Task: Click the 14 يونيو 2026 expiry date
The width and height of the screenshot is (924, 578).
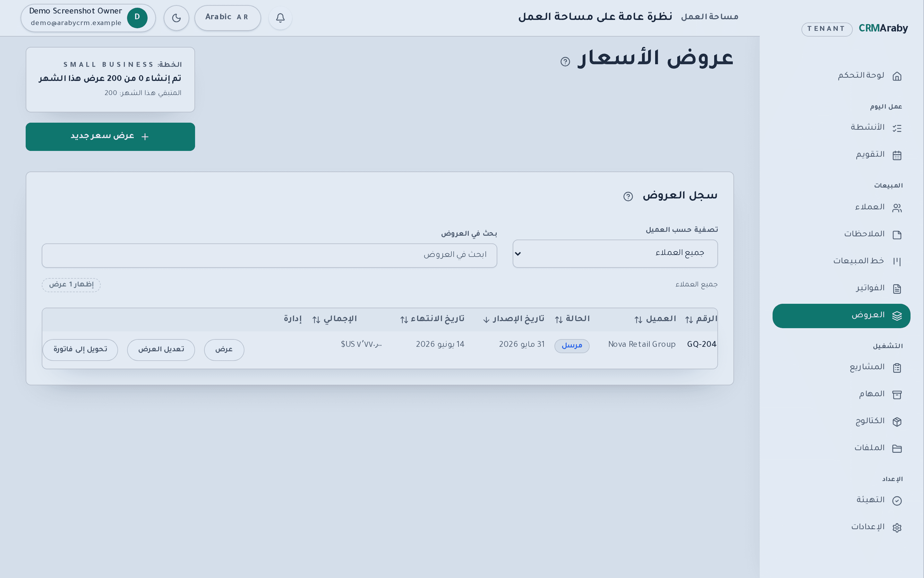Action: 440,345
